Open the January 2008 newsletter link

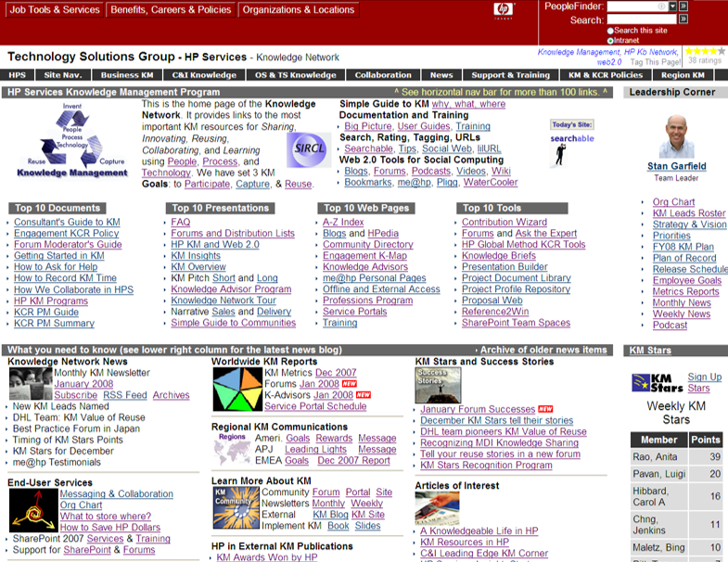[83, 384]
